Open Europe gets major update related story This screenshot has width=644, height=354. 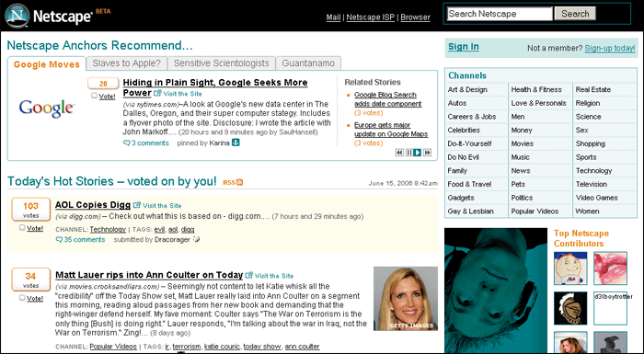tap(391, 130)
